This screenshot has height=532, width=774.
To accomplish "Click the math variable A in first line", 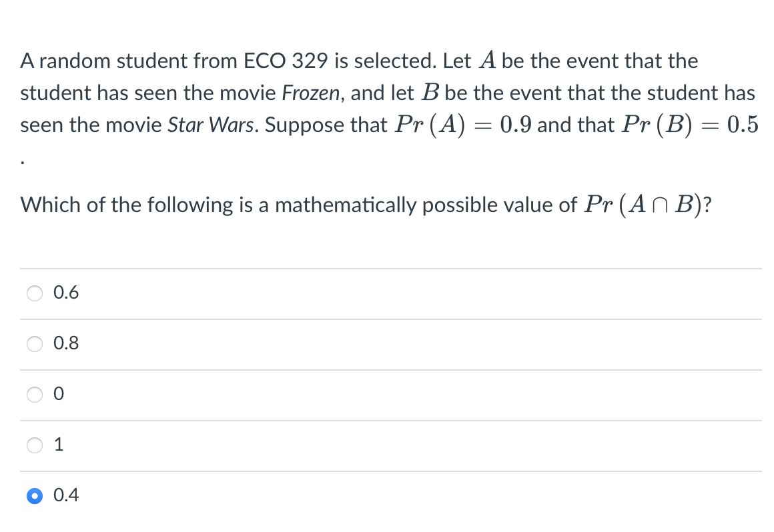I will (x=487, y=61).
